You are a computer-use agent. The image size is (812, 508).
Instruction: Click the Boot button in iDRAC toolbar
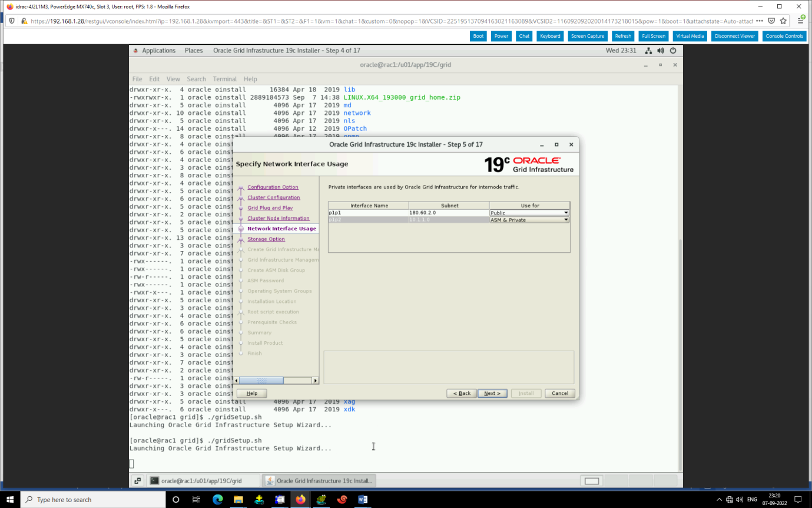478,36
